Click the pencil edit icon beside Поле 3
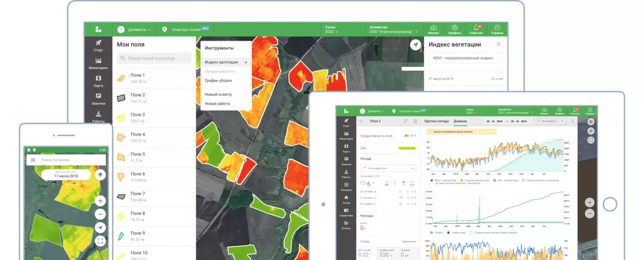 (x=405, y=121)
